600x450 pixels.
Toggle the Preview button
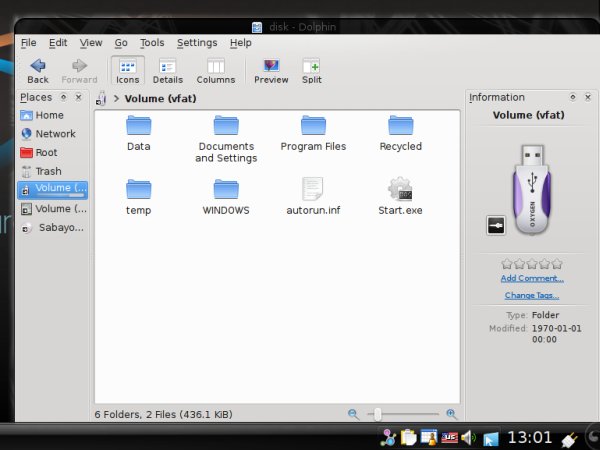tap(271, 71)
